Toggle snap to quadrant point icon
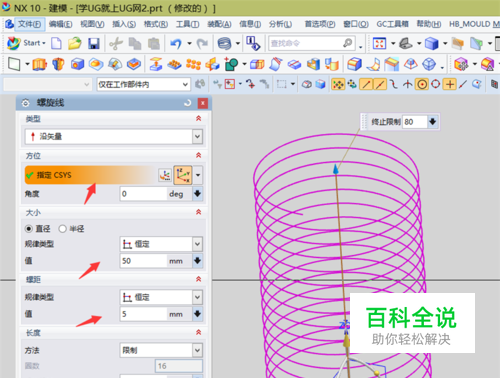This screenshot has height=378, width=500. coord(435,84)
